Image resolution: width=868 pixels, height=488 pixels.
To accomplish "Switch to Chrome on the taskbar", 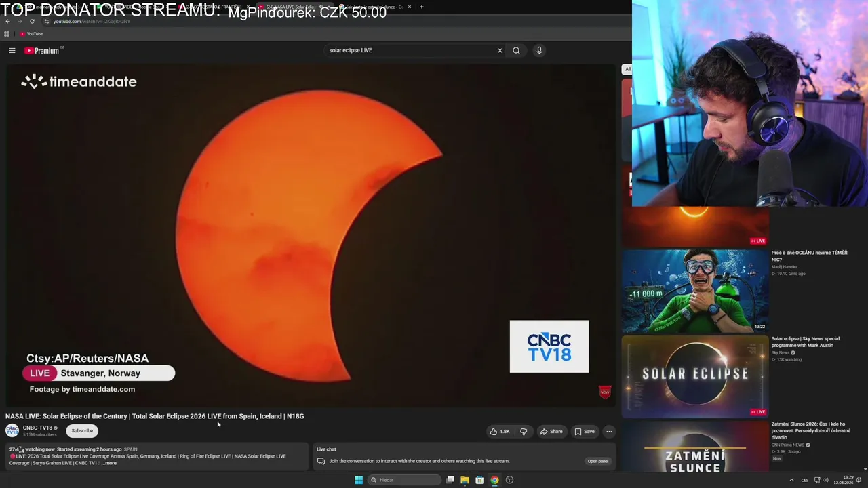I will click(494, 480).
